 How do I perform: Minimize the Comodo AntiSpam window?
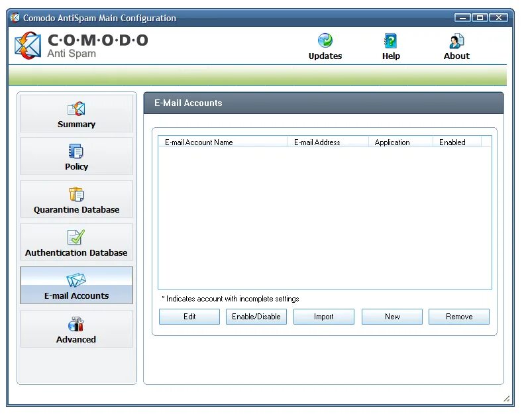pos(462,18)
